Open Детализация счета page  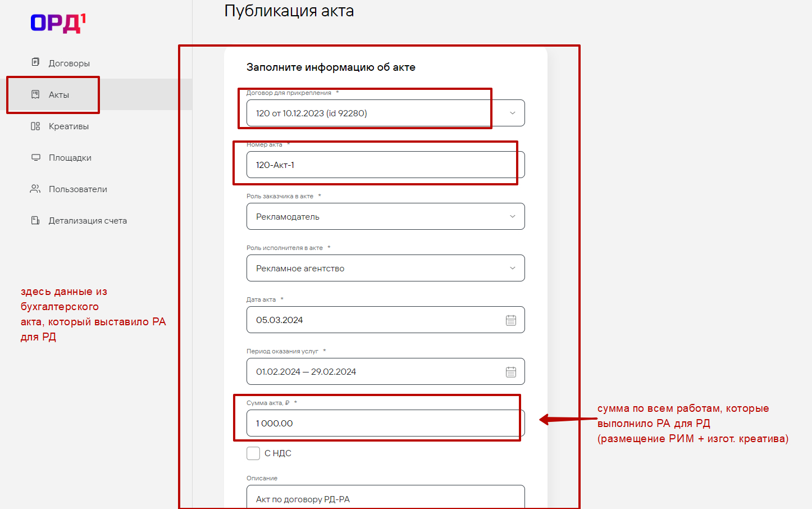tap(88, 221)
